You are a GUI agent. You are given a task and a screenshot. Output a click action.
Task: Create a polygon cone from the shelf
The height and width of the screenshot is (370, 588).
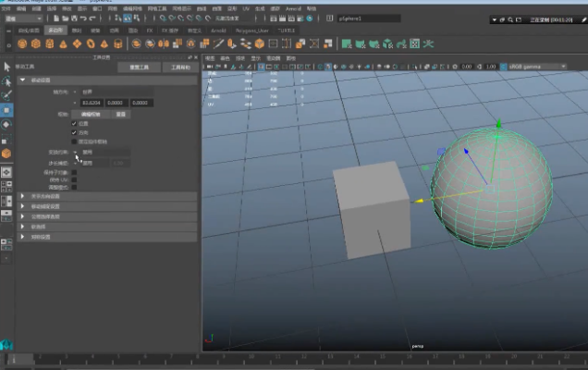tap(62, 43)
